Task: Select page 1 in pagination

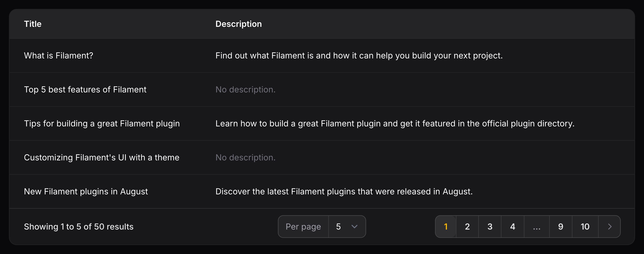Action: pos(445,227)
